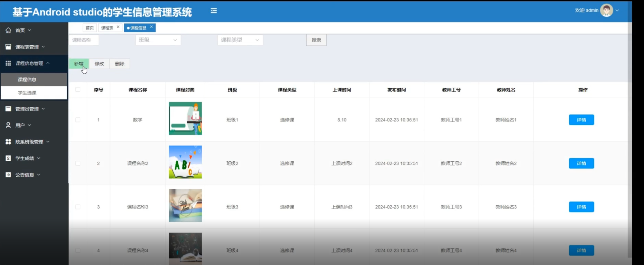Click the home icon in sidebar

coord(8,30)
